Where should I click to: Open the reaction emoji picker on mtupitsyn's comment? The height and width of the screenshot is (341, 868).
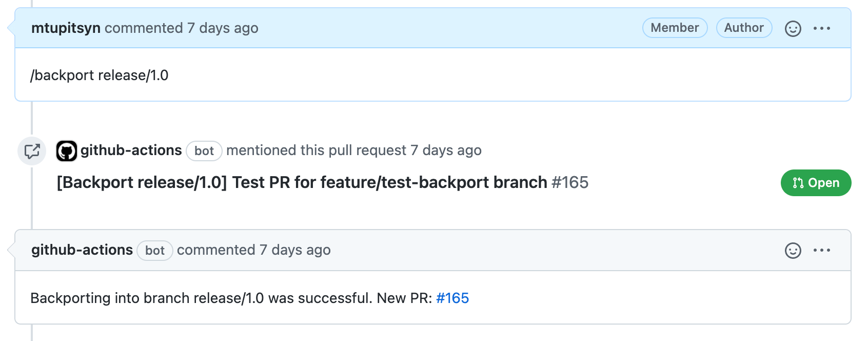792,28
